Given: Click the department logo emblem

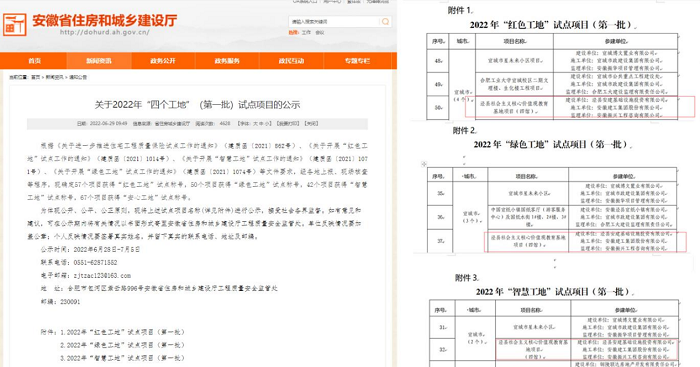Looking at the screenshot, I should coord(15,24).
